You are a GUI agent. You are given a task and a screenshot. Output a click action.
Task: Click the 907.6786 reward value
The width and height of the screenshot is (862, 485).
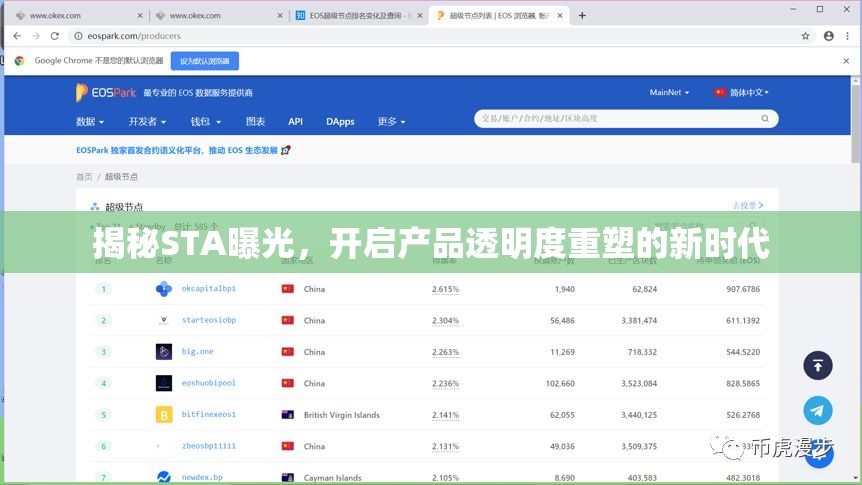click(x=743, y=289)
